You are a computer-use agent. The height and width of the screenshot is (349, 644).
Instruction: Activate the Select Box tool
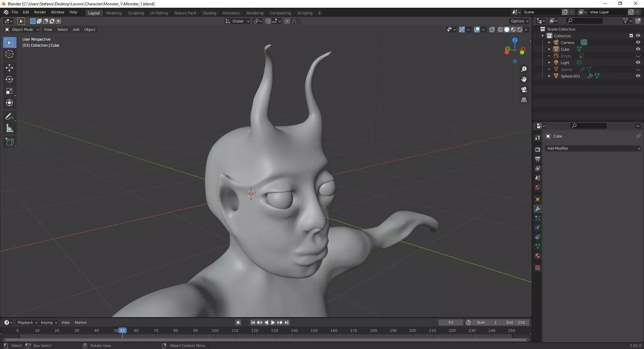pyautogui.click(x=9, y=43)
